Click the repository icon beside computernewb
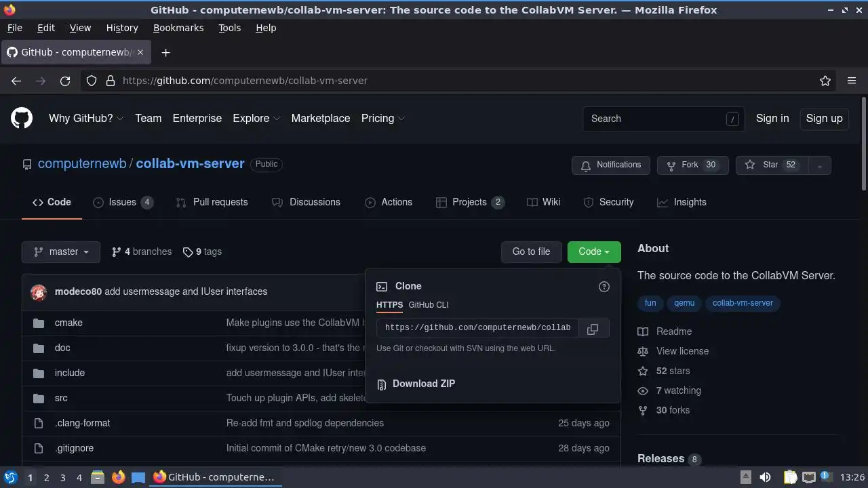Screen dimensions: 868x488 [x=27, y=164]
